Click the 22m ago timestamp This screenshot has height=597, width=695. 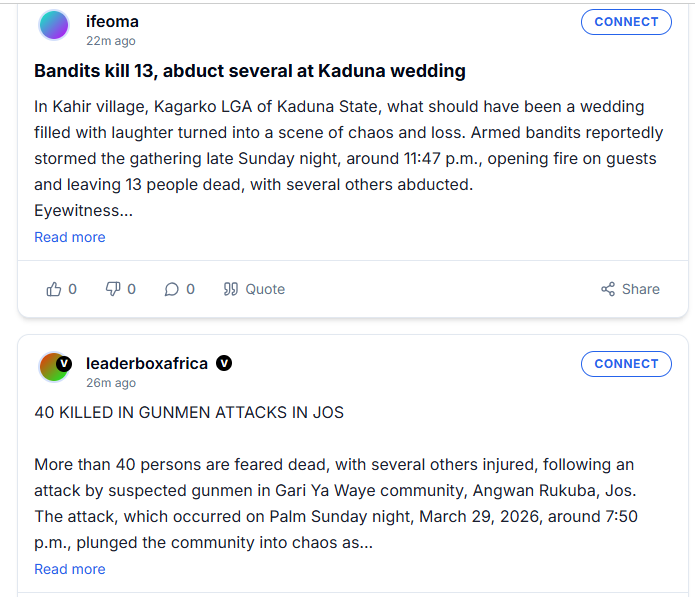pyautogui.click(x=110, y=41)
